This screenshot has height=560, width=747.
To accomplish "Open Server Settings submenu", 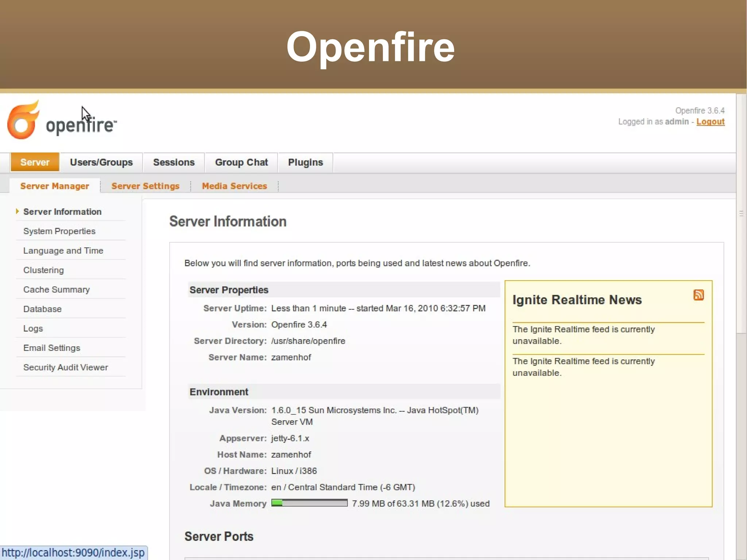I will pyautogui.click(x=145, y=186).
